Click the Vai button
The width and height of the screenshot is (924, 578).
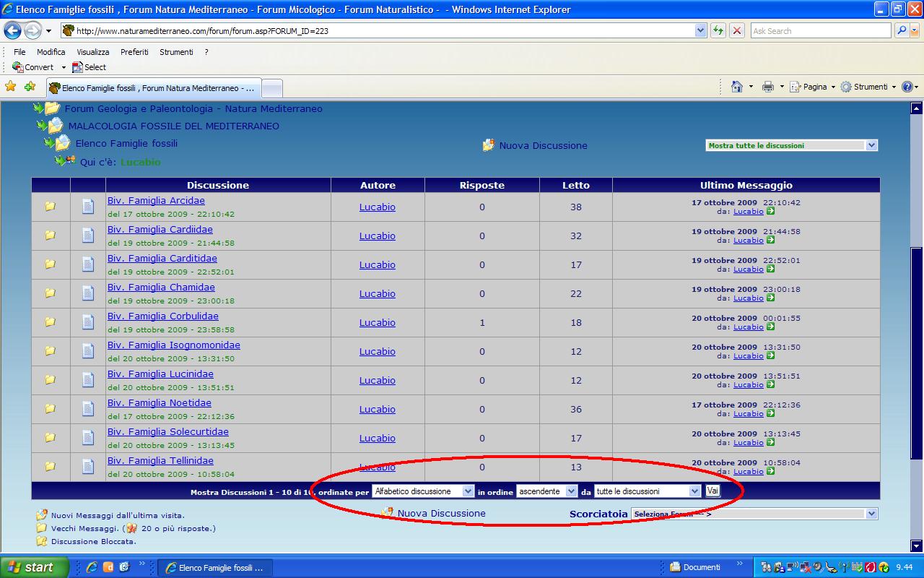coord(712,491)
